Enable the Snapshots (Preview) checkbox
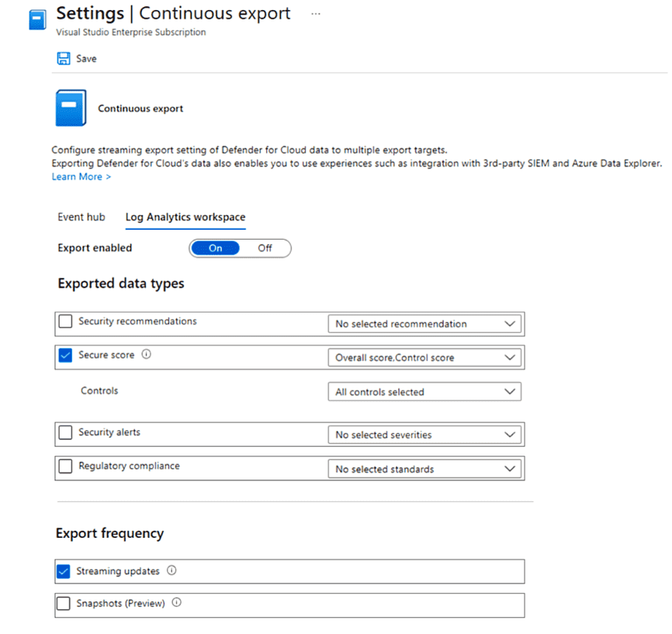Viewport: 672px width, 634px height. coord(64,604)
